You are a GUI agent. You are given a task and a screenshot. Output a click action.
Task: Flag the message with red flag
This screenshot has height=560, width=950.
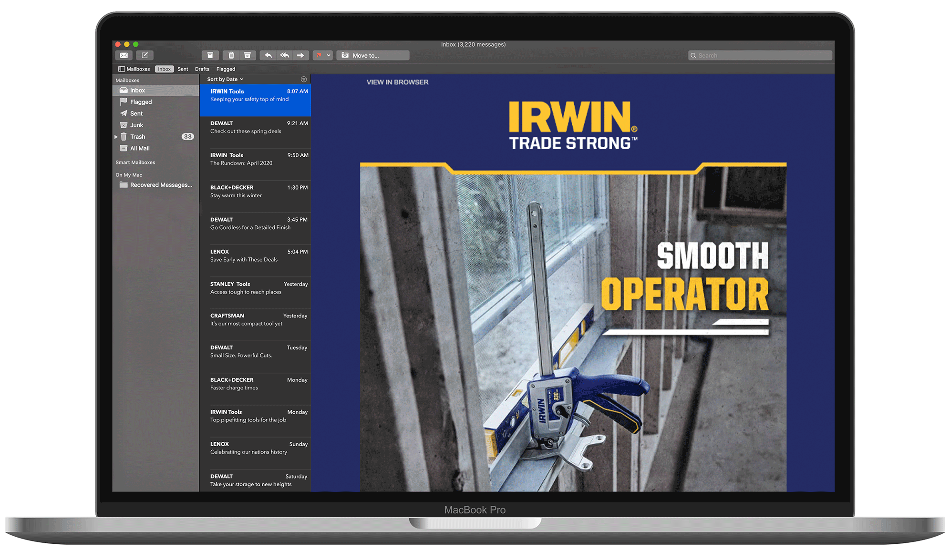coord(319,55)
